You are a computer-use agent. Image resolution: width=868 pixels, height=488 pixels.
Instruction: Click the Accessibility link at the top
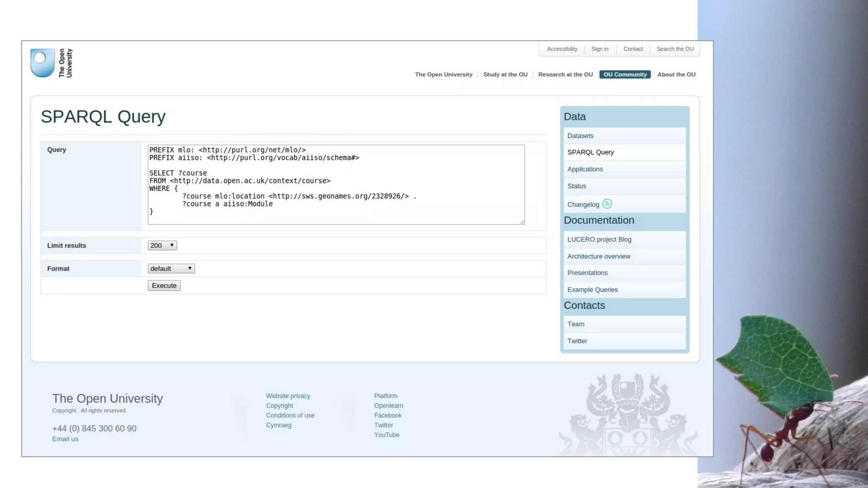(562, 49)
